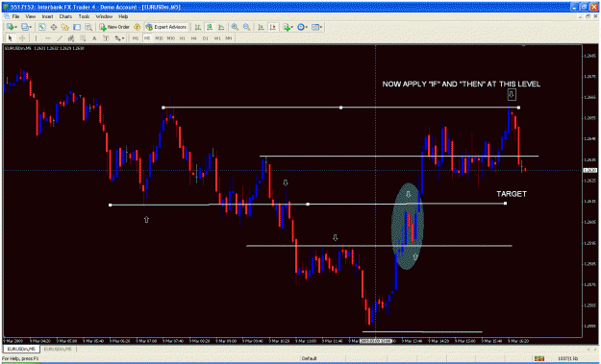Click the connection status bars icon
Viewport: 601px width, 364px height.
coord(539,358)
